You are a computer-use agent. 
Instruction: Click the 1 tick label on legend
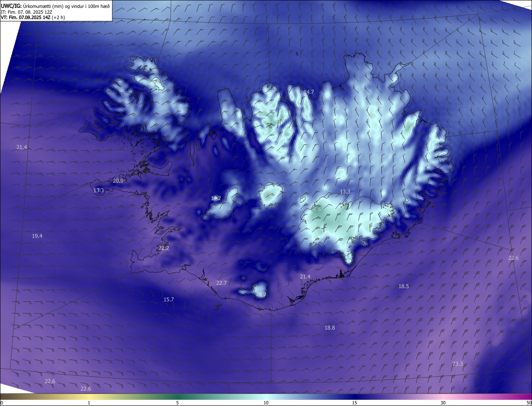coord(89,403)
